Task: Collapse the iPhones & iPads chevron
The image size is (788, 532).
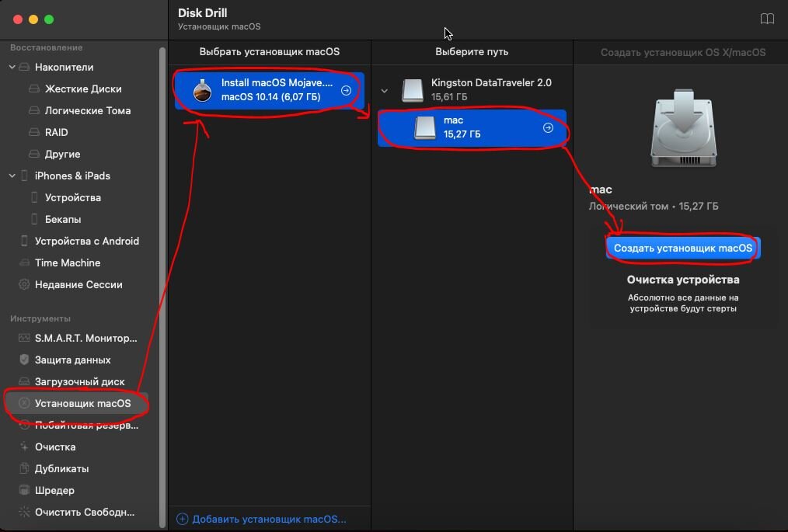Action: pos(12,176)
